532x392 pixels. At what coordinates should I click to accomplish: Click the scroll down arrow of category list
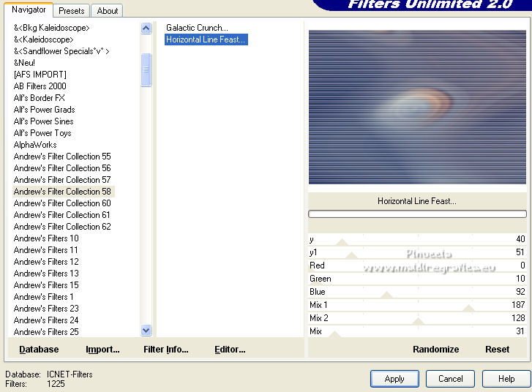146,330
